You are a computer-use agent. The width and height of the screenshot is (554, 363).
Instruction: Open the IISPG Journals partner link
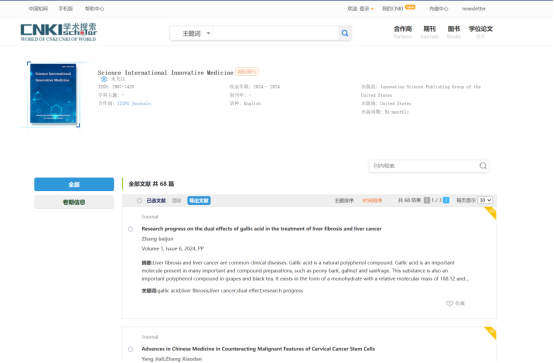(x=135, y=104)
